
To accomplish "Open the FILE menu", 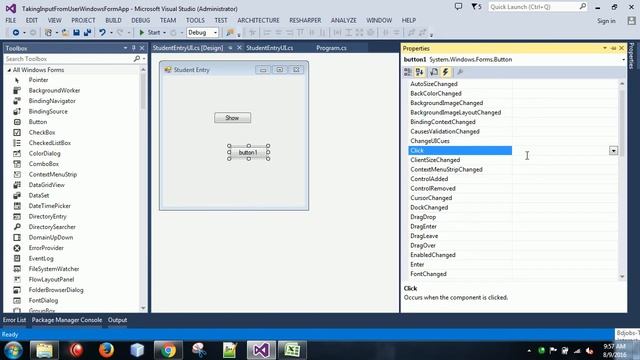I will [11, 20].
